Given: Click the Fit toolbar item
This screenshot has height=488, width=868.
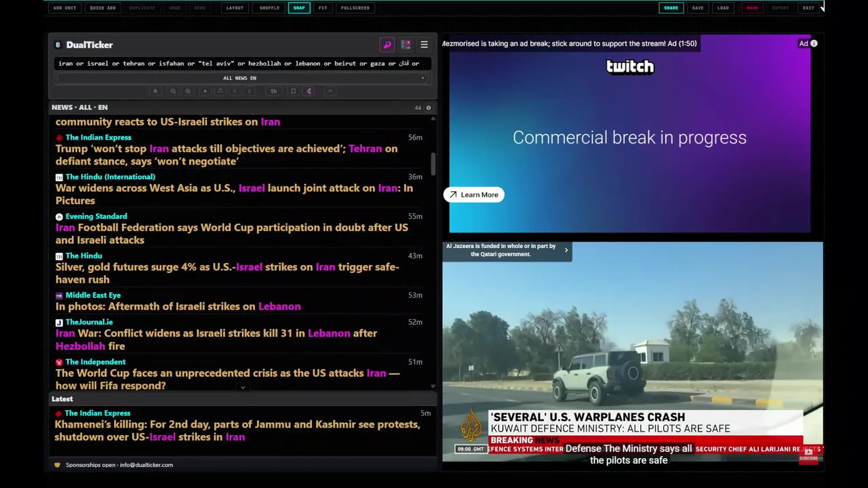Looking at the screenshot, I should [323, 8].
